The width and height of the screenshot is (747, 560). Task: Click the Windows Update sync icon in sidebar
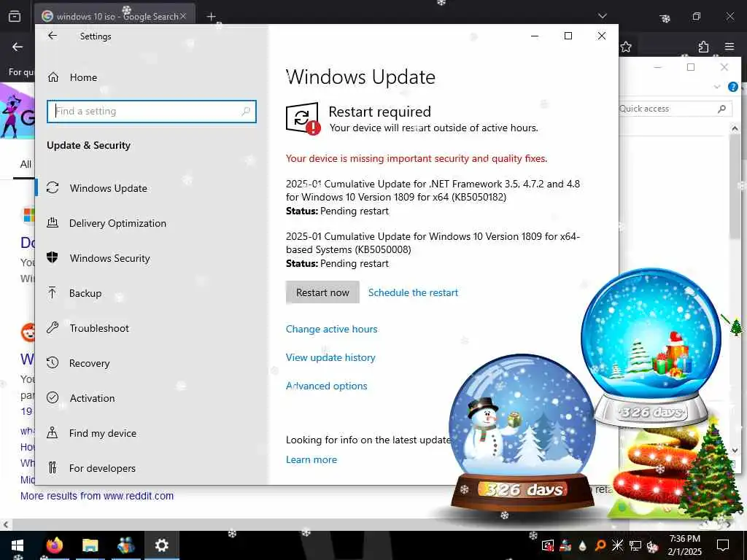point(53,187)
